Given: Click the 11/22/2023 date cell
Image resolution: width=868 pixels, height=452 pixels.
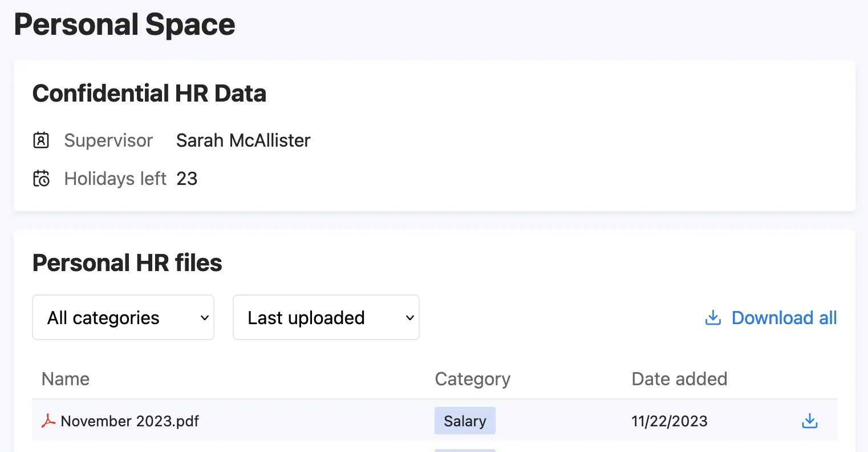Looking at the screenshot, I should pyautogui.click(x=670, y=421).
